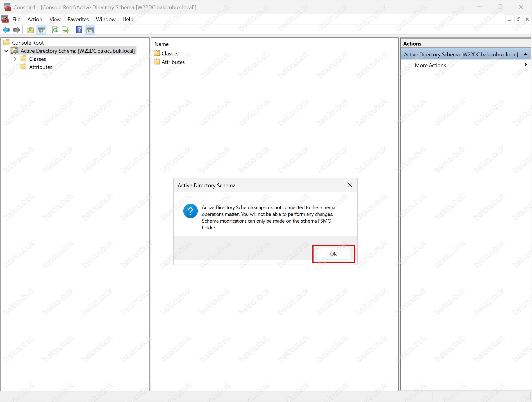
Task: Select Attributes in the list pane
Action: (173, 62)
